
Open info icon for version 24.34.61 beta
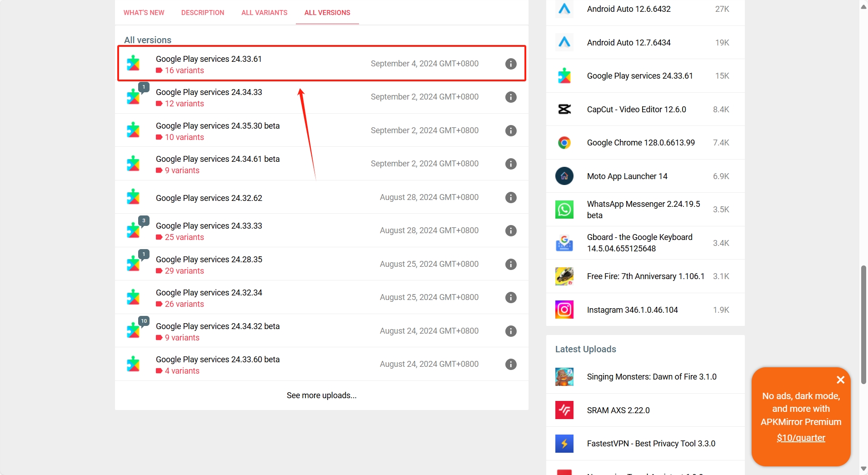coord(511,164)
